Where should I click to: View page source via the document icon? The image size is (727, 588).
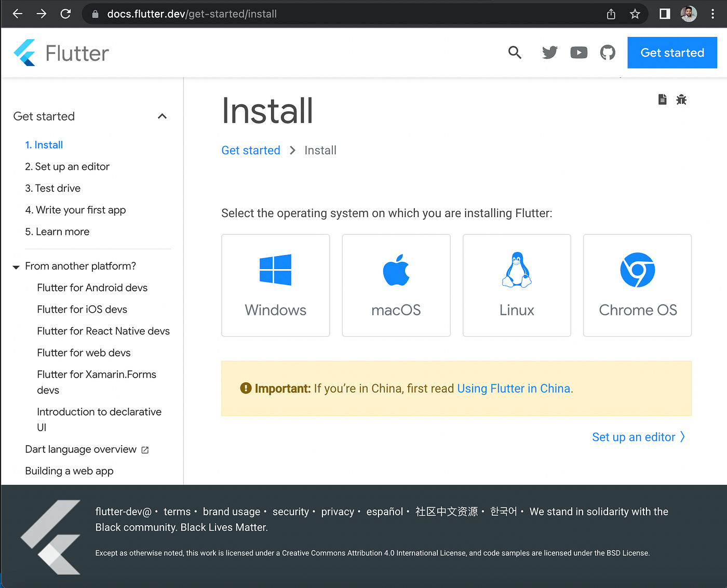(662, 99)
